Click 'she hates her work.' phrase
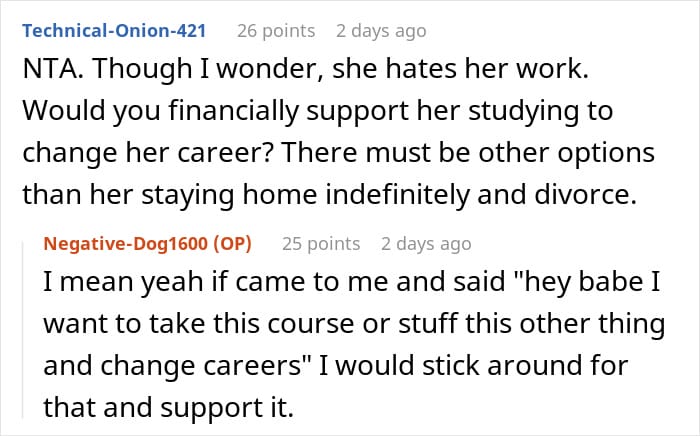Screen dimensions: 700x436 click(460, 69)
